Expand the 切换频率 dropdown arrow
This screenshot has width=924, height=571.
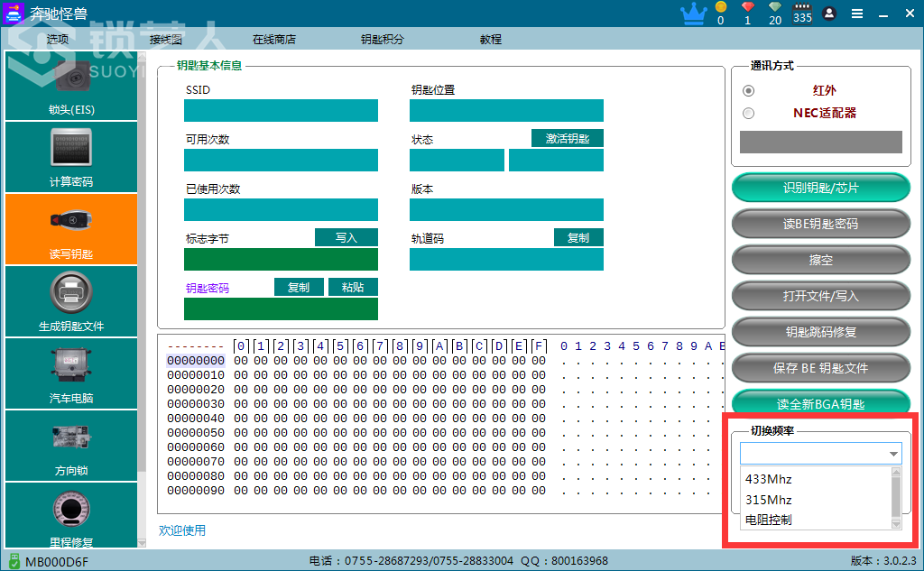click(x=893, y=454)
